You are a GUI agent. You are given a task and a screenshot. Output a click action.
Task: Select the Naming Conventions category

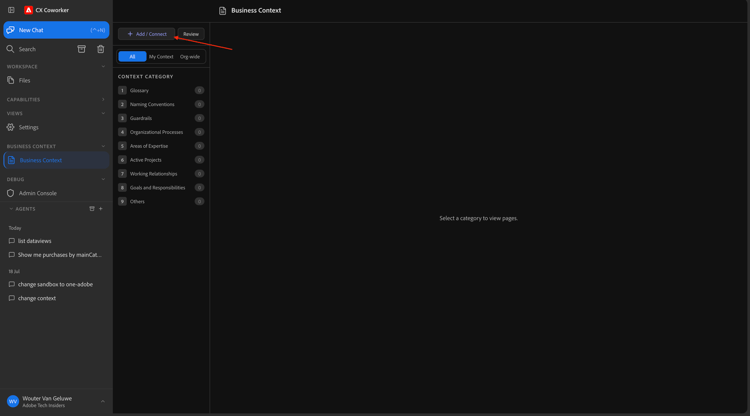click(161, 104)
